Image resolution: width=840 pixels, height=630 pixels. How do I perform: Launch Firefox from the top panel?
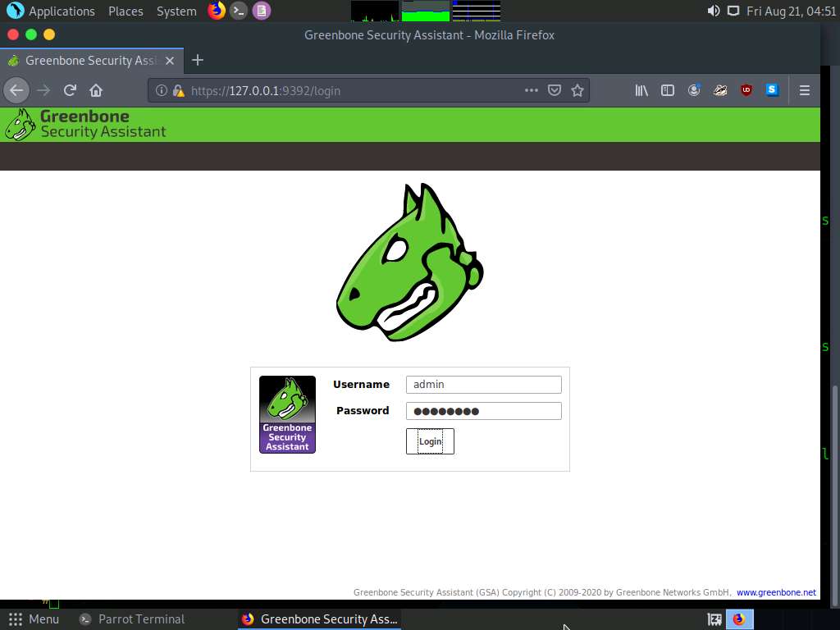point(217,10)
